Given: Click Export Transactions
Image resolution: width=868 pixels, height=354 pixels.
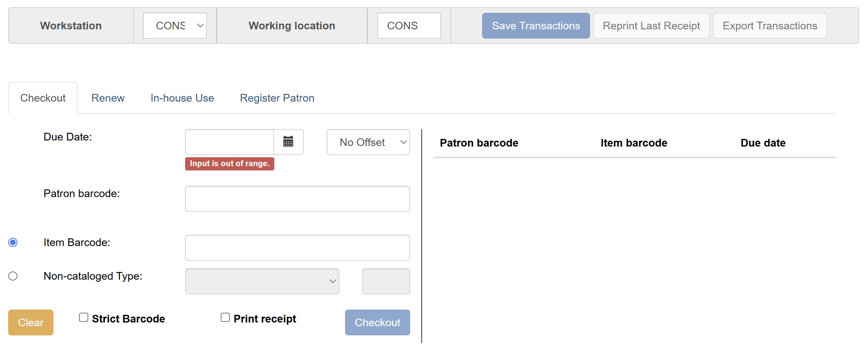Looking at the screenshot, I should pos(770,25).
